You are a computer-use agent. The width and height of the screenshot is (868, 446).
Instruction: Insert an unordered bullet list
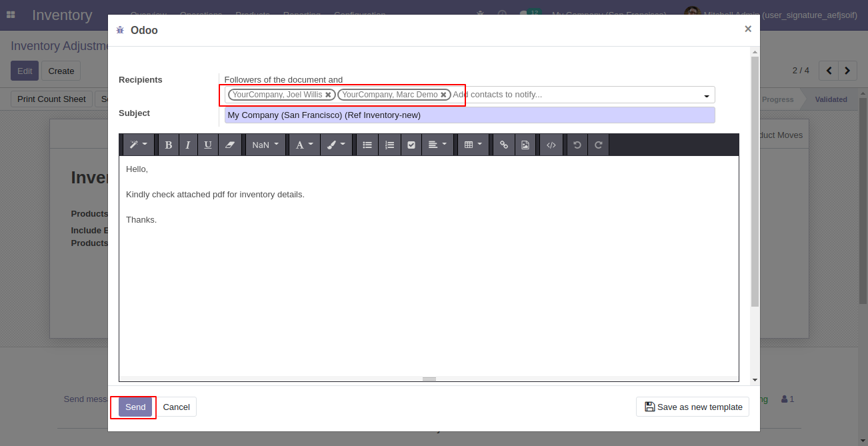367,145
